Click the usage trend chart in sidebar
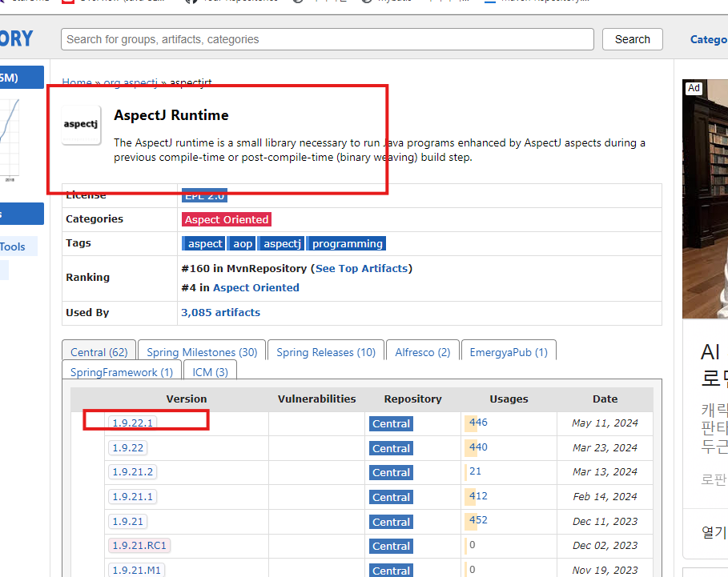This screenshot has width=728, height=577. pyautogui.click(x=10, y=139)
